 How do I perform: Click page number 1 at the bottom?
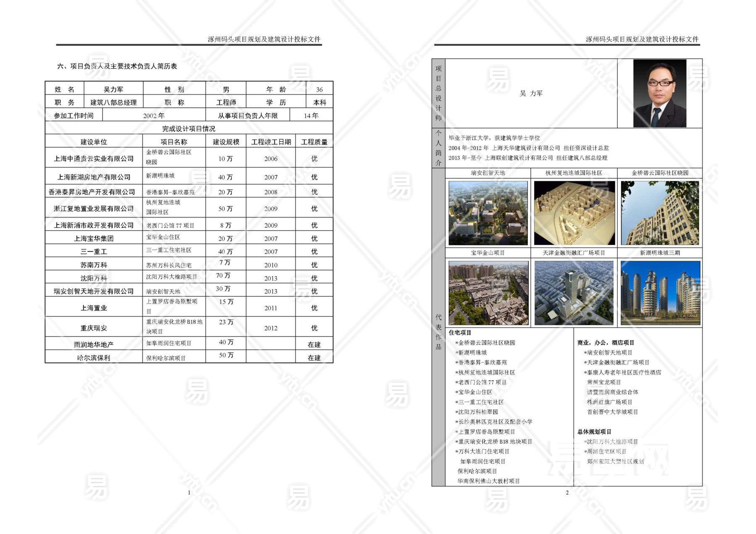(189, 492)
